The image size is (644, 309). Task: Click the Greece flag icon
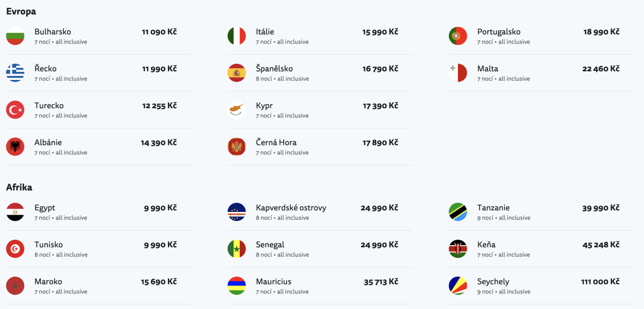click(15, 73)
